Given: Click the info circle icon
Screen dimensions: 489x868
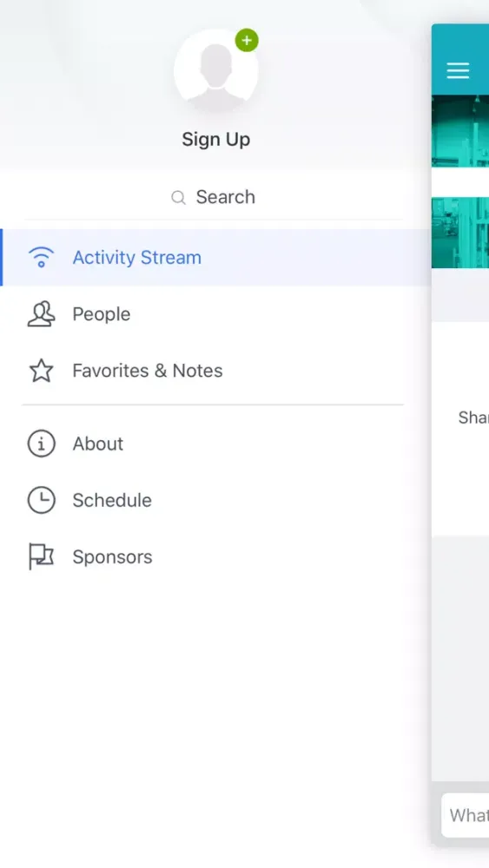Looking at the screenshot, I should click(42, 444).
